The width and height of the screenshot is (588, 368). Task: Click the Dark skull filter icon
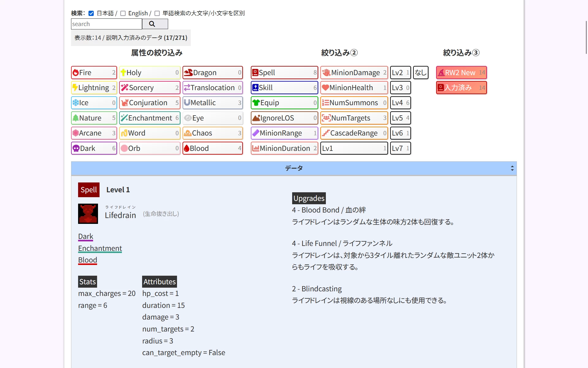(76, 148)
